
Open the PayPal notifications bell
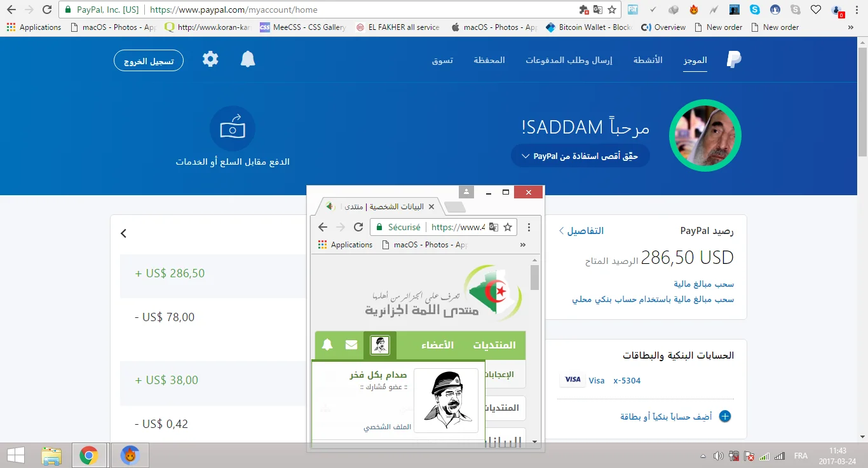pyautogui.click(x=248, y=59)
